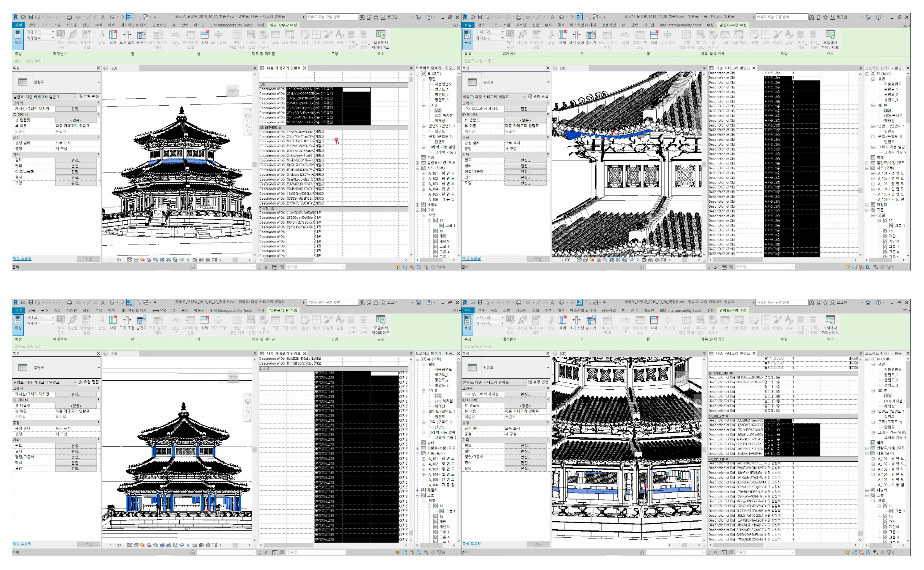Expand 패밀리 node in top-left project browser
This screenshot has width=924, height=570.
click(418, 205)
